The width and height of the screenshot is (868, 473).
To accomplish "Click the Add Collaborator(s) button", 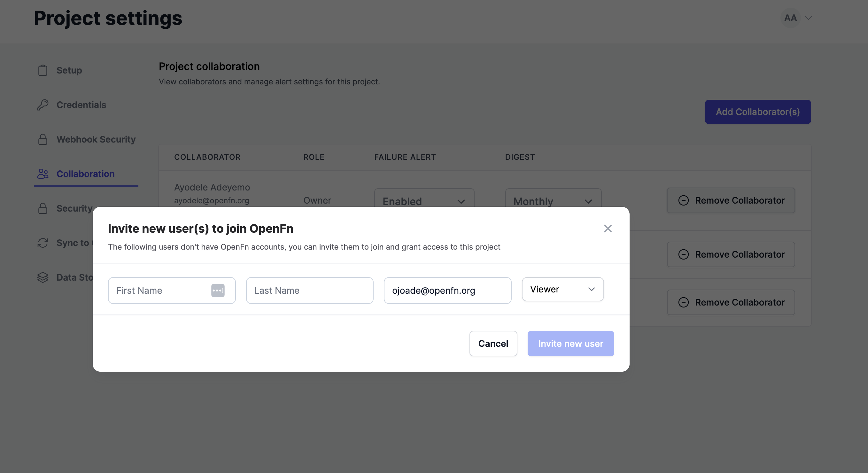I will point(757,112).
